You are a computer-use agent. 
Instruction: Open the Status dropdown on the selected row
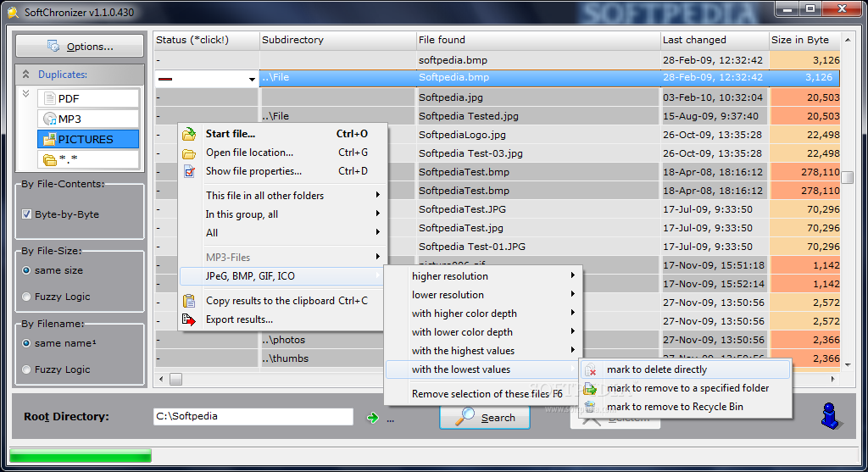click(252, 79)
